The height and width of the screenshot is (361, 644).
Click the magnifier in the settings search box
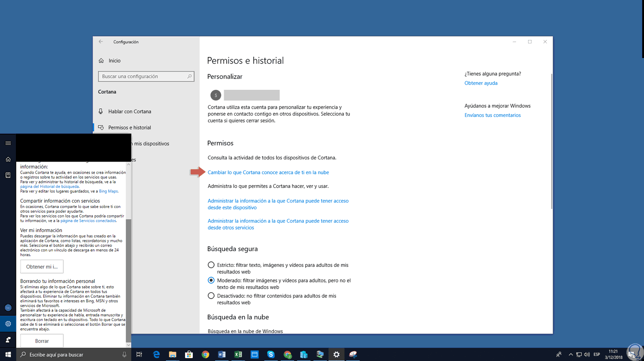click(189, 76)
